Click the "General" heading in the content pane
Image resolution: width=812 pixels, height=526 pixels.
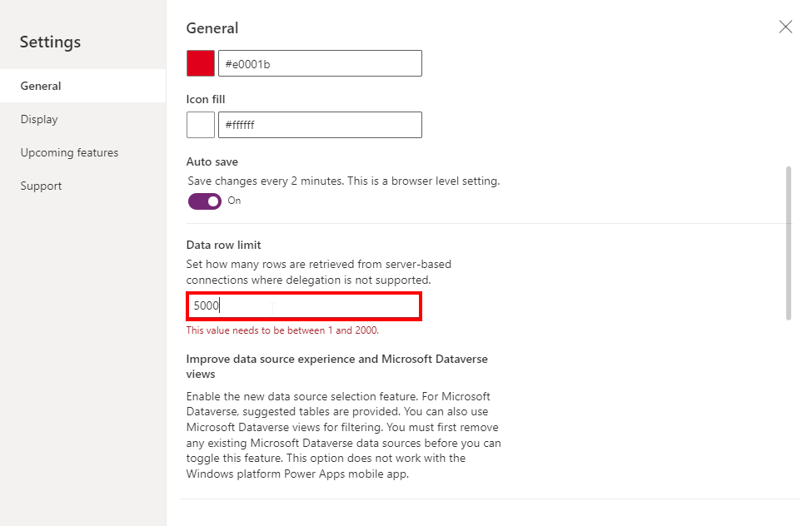coord(212,28)
